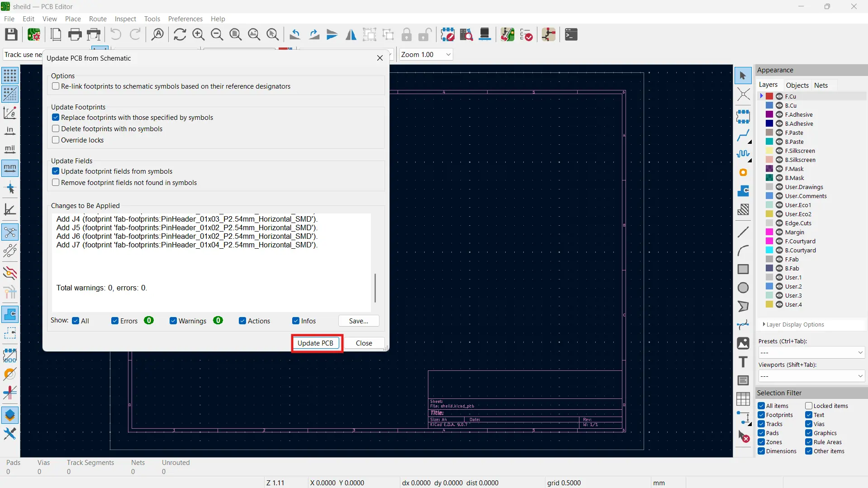Viewport: 868px width, 488px height.
Task: Switch to the Nets tab in Appearance
Action: click(821, 85)
